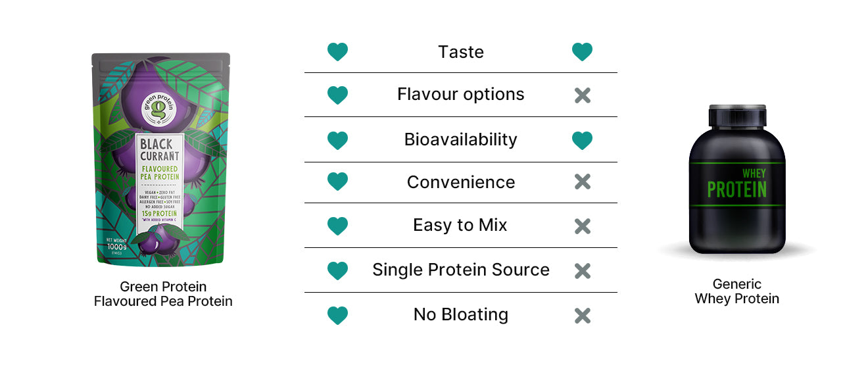
Task: Click the X icon beside No Bloating
Action: pos(582,316)
